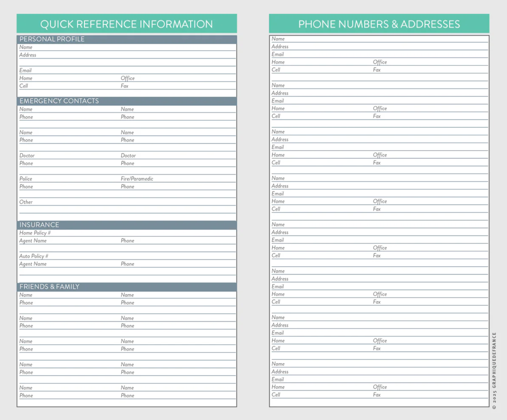
Task: Click the first Email label on the Phone Numbers page
Action: coord(278,54)
